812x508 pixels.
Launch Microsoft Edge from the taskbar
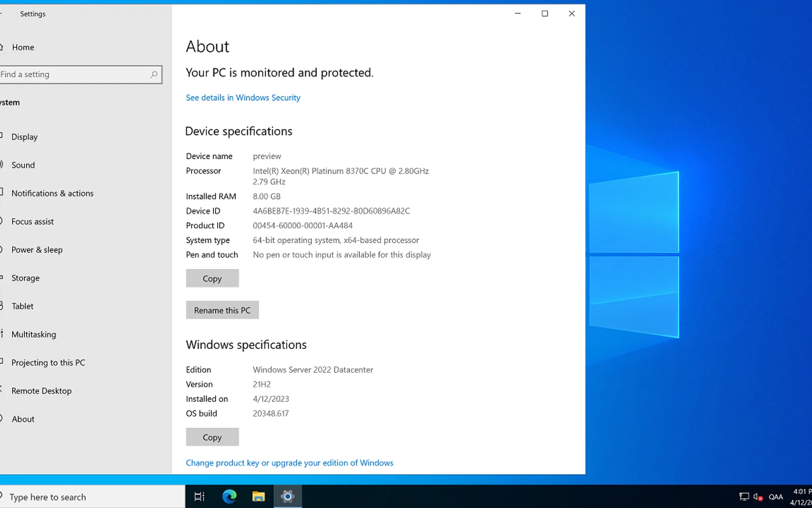[x=229, y=496]
